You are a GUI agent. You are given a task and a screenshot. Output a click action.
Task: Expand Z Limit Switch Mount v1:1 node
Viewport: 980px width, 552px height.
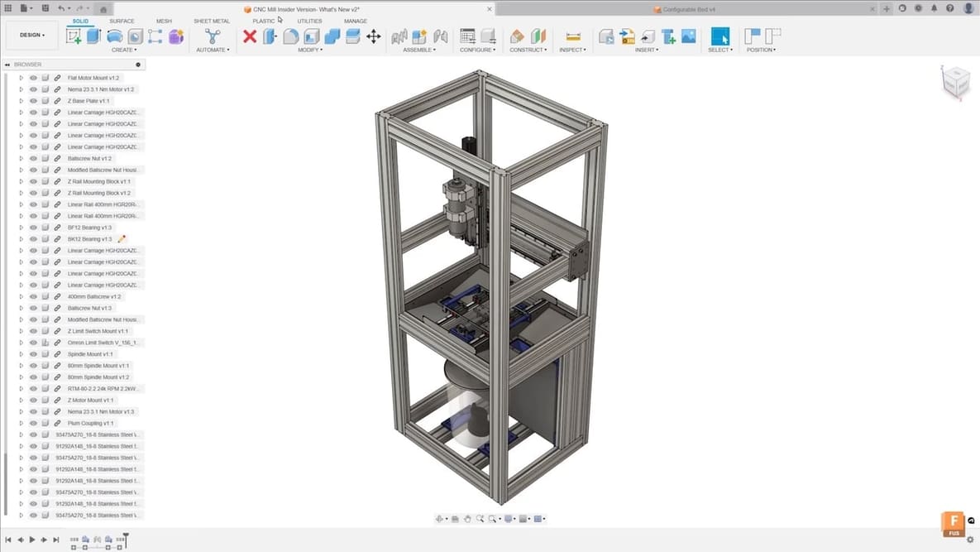click(22, 331)
